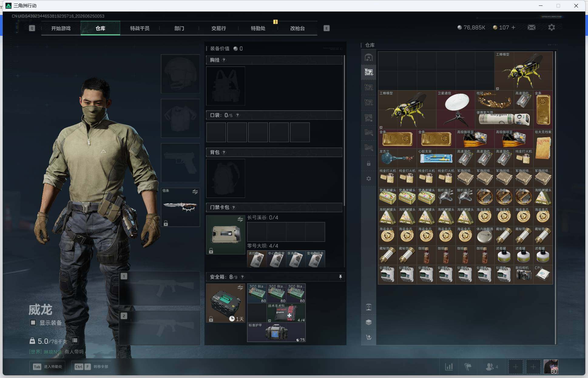The image size is (588, 378).
Task: Select the 龙舌兰 item in warehouse
Action: click(x=397, y=158)
